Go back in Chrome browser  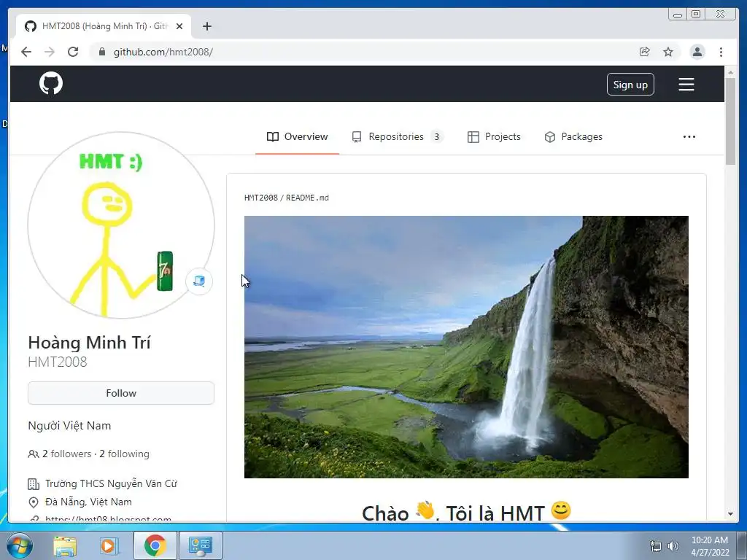26,52
